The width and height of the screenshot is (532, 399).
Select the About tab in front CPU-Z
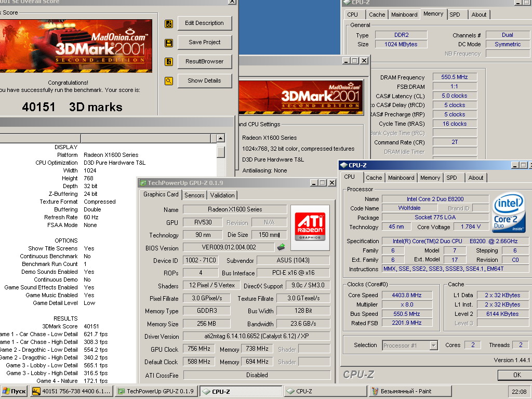coord(476,178)
